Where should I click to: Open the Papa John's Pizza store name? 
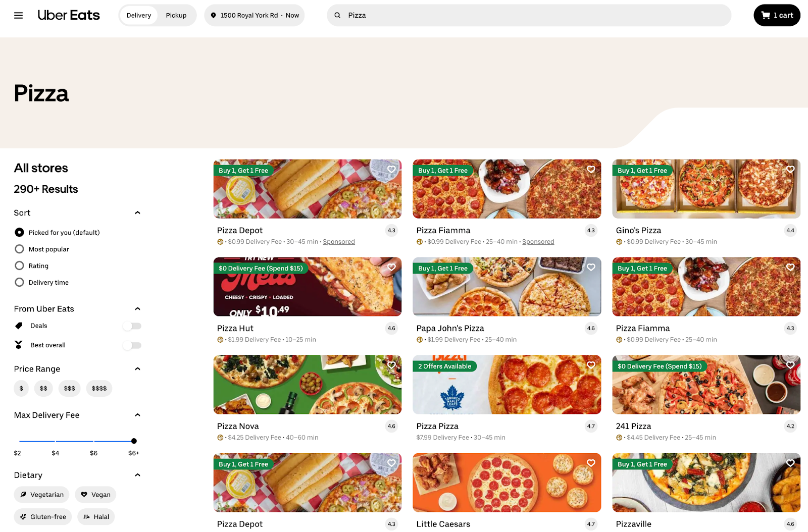coord(450,329)
